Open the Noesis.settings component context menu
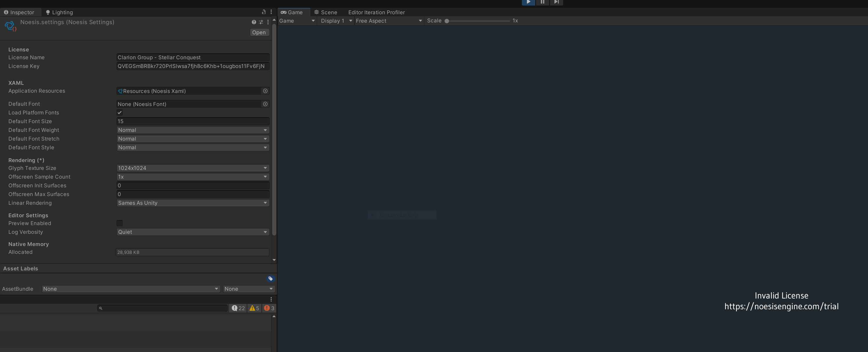 (x=268, y=22)
